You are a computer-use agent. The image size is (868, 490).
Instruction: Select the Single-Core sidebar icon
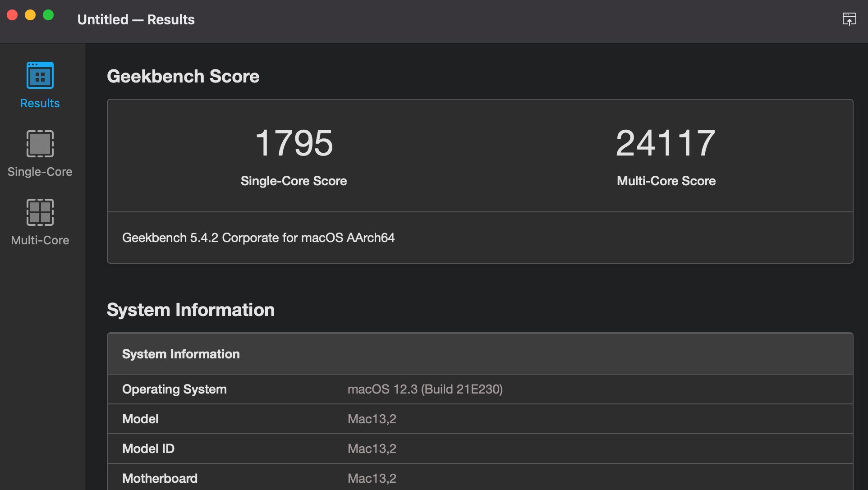point(40,144)
